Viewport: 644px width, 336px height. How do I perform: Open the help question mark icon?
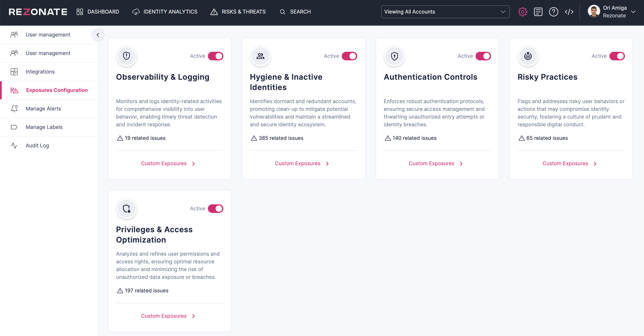tap(553, 12)
